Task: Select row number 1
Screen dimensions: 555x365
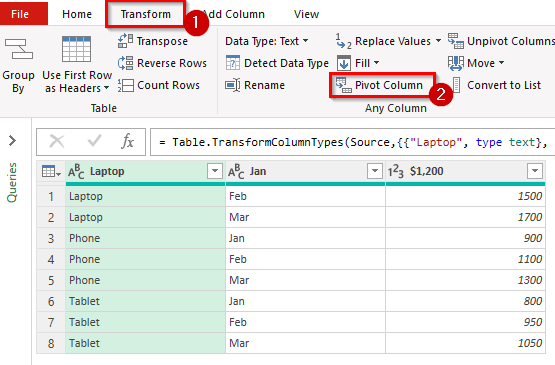Action: (x=51, y=196)
